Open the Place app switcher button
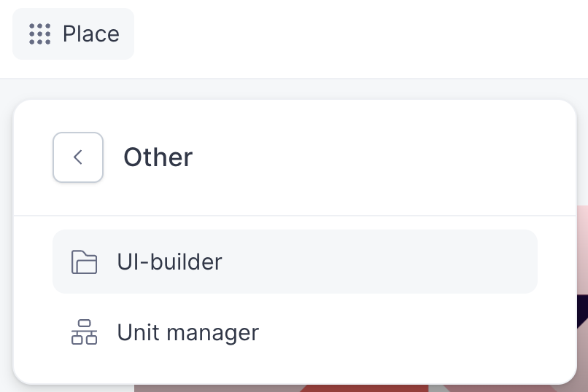The width and height of the screenshot is (588, 392). (74, 34)
